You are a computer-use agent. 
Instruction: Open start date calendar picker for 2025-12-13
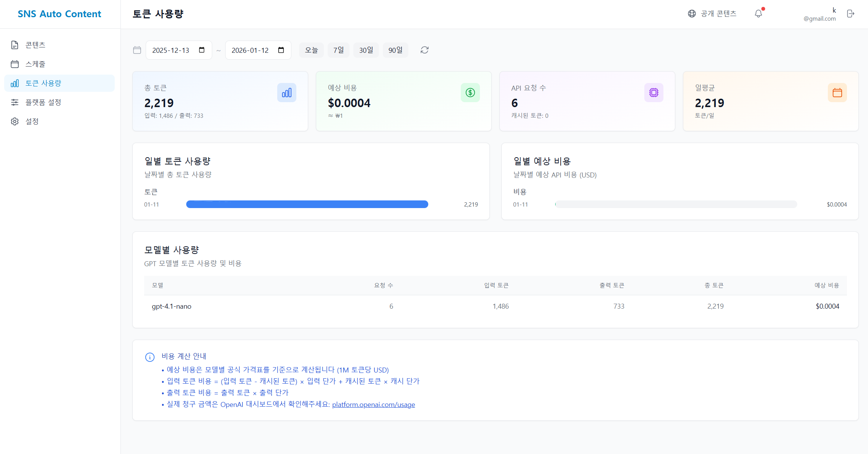coord(202,50)
